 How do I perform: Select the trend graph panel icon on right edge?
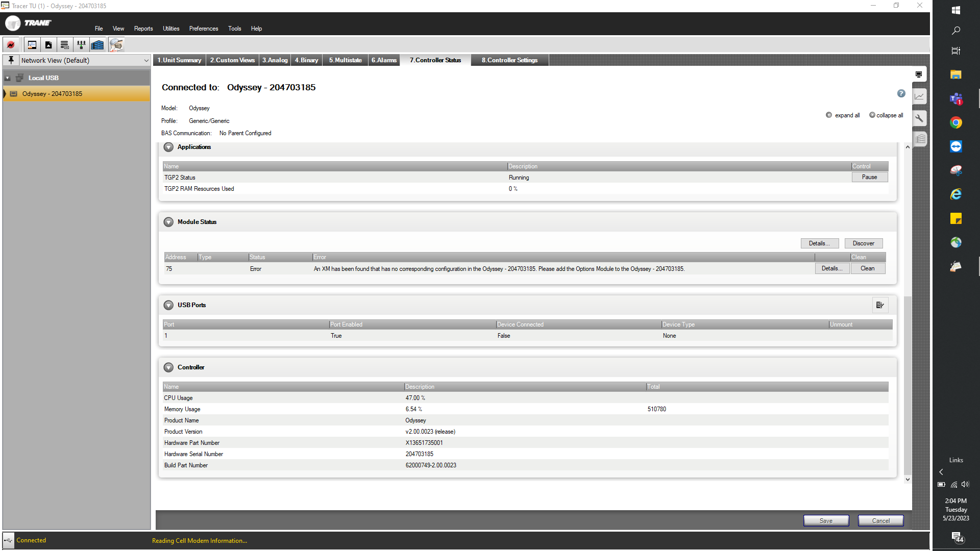(919, 96)
